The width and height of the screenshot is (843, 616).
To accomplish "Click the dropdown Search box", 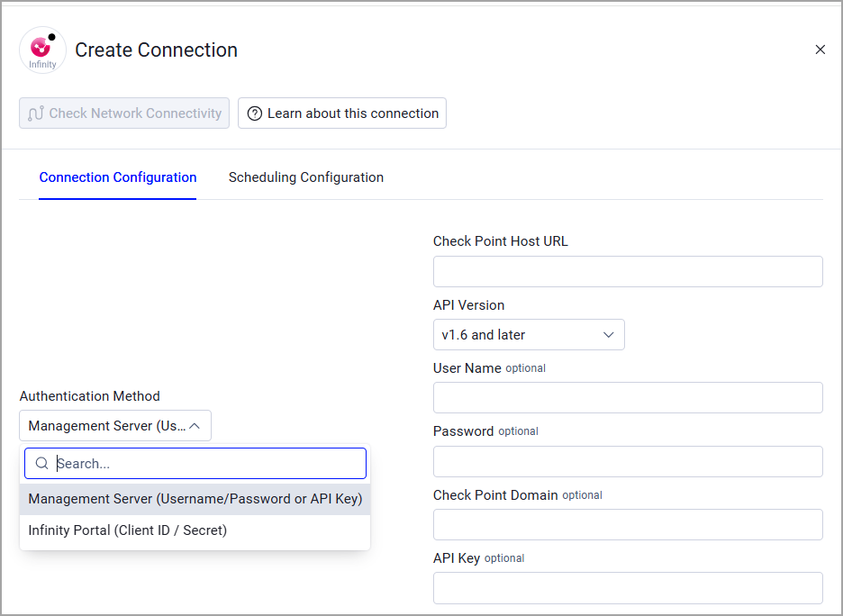I will 195,463.
